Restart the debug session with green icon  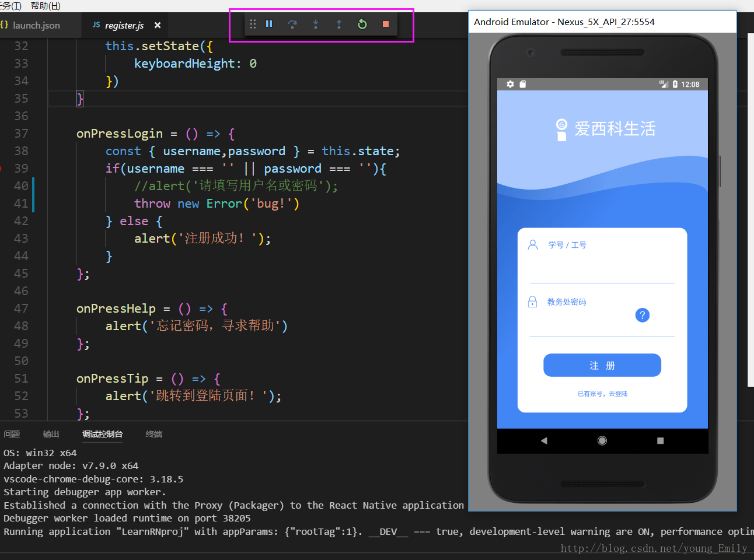click(x=362, y=24)
